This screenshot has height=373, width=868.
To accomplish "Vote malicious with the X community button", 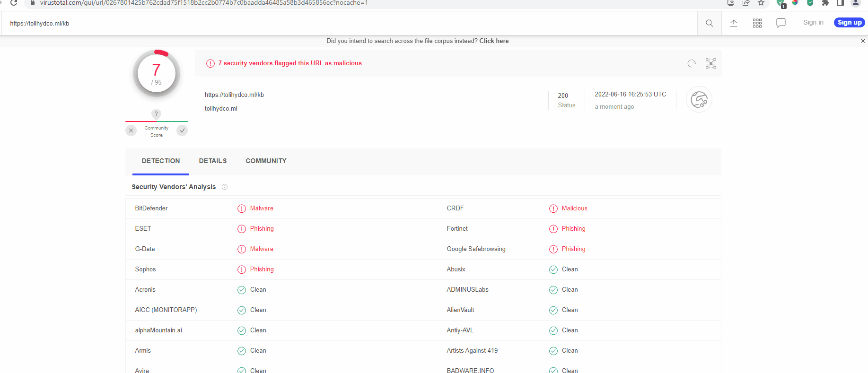I will coord(131,130).
